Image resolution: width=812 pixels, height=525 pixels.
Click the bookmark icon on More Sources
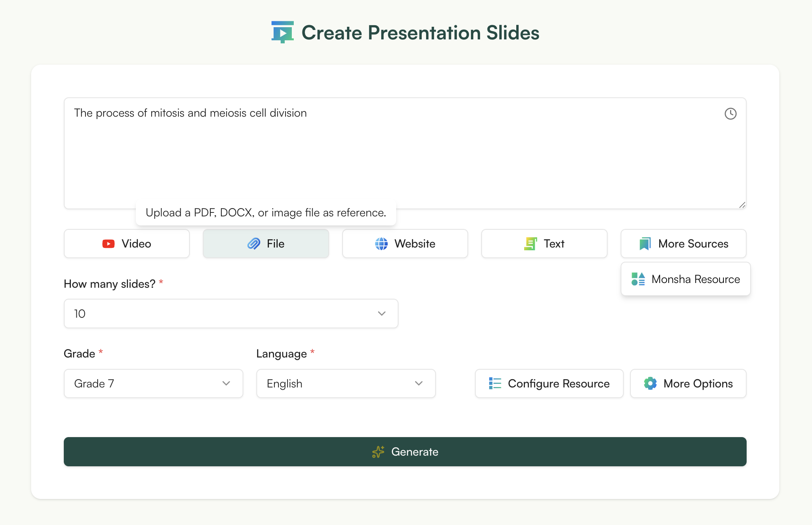click(x=644, y=244)
